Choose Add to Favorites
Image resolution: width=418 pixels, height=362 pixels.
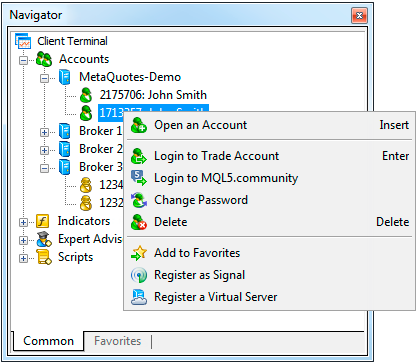269,253
